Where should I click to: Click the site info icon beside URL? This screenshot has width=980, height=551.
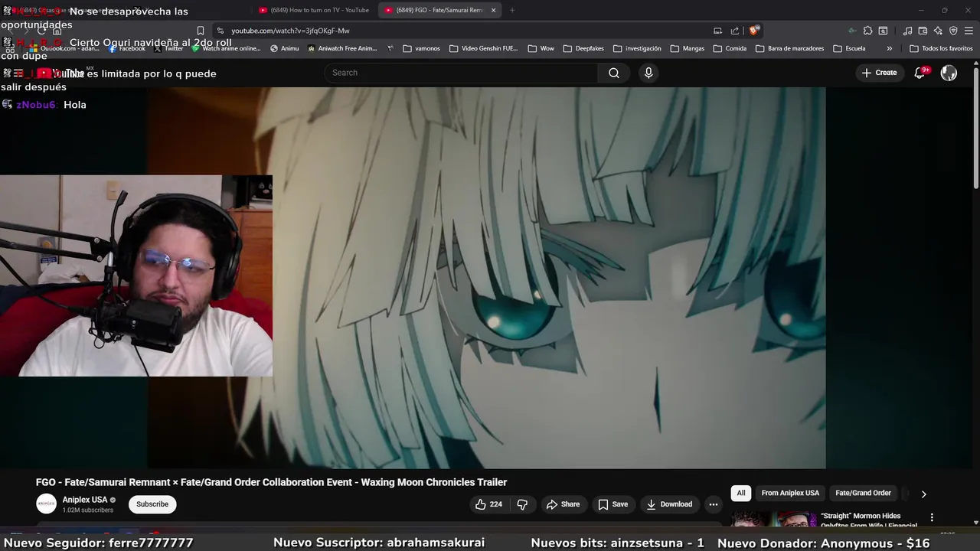(x=220, y=31)
